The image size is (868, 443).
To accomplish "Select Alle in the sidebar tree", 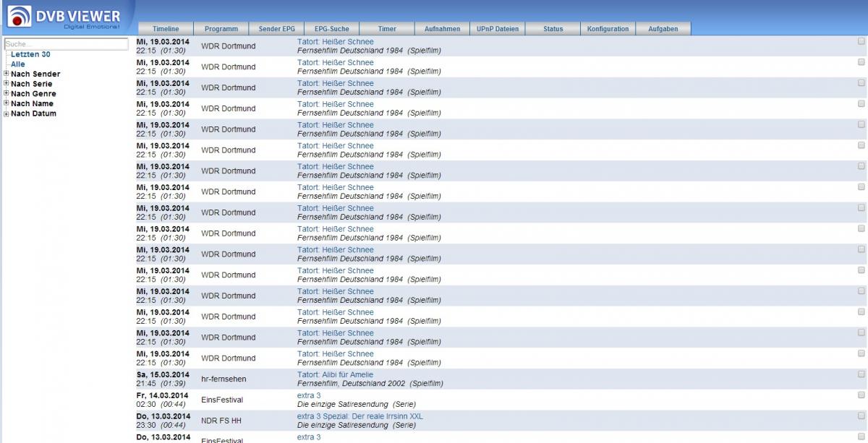I will (18, 64).
